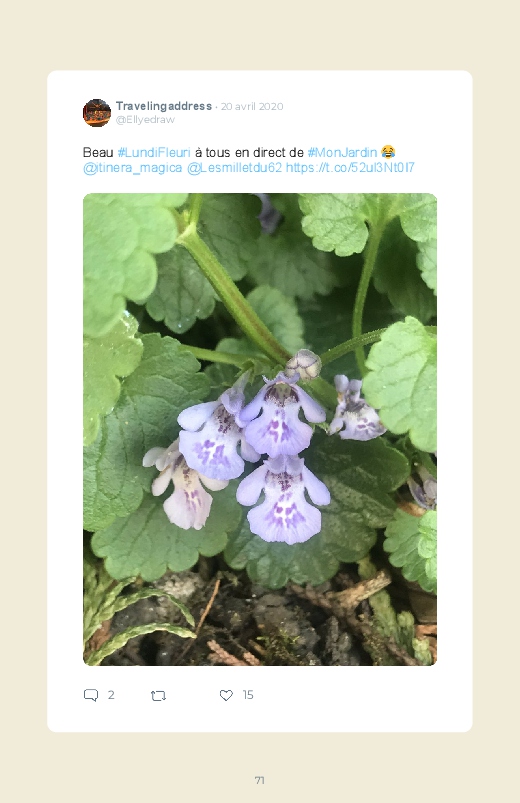The width and height of the screenshot is (520, 803).
Task: Click the @Ellyedraw handle
Action: pyautogui.click(x=145, y=120)
